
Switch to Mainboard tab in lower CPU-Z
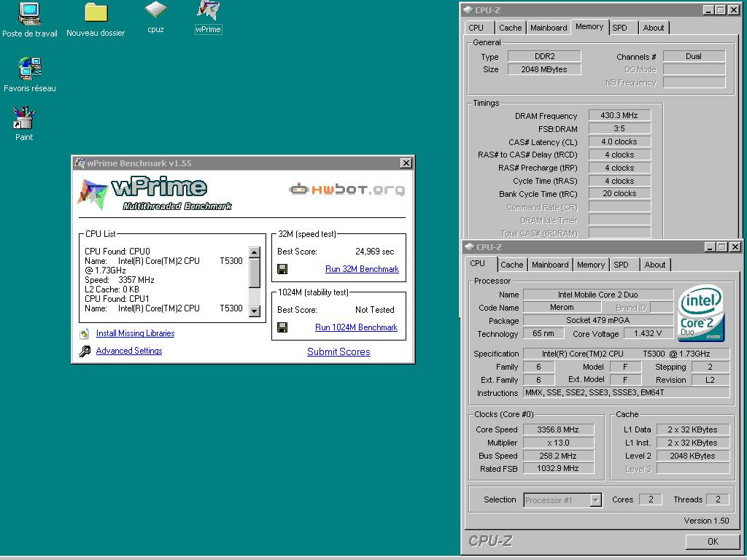coord(550,265)
